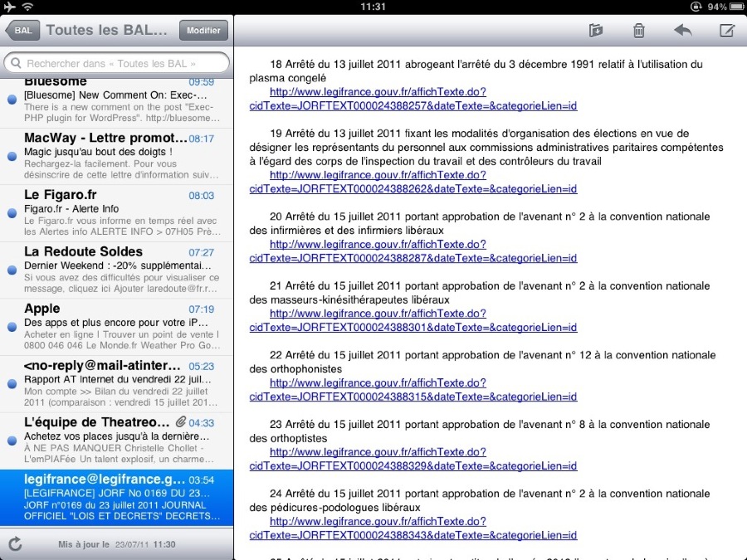Tap the battery indicator in status bar

(729, 7)
